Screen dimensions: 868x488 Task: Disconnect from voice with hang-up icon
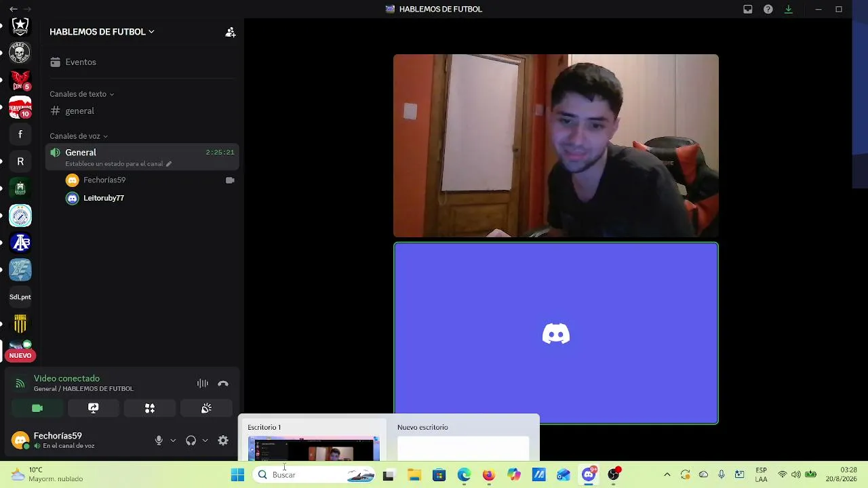(223, 384)
